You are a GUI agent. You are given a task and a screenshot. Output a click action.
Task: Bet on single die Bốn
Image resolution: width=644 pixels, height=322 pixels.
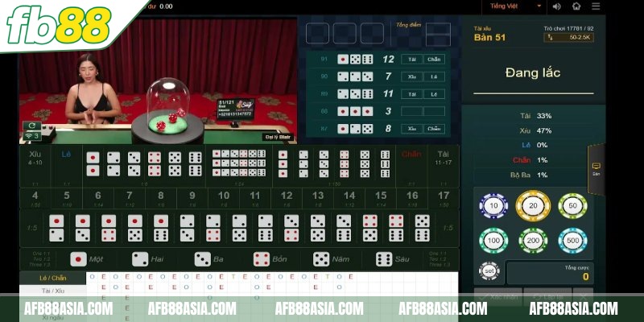click(x=270, y=259)
